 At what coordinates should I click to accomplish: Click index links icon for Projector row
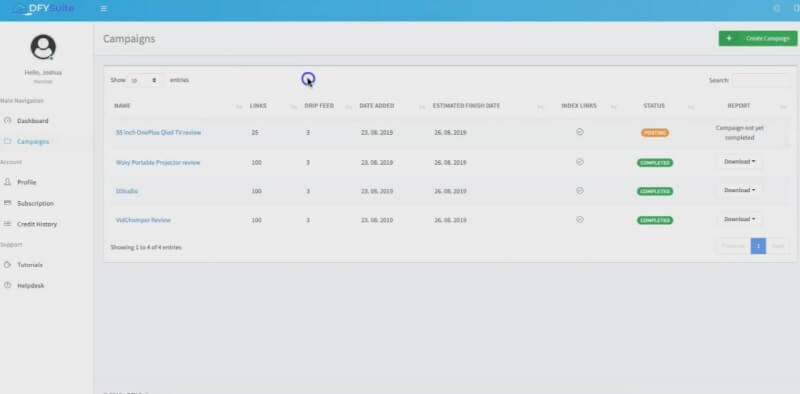580,162
